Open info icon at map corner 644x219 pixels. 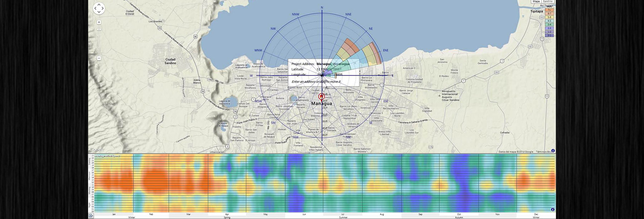coord(553,151)
